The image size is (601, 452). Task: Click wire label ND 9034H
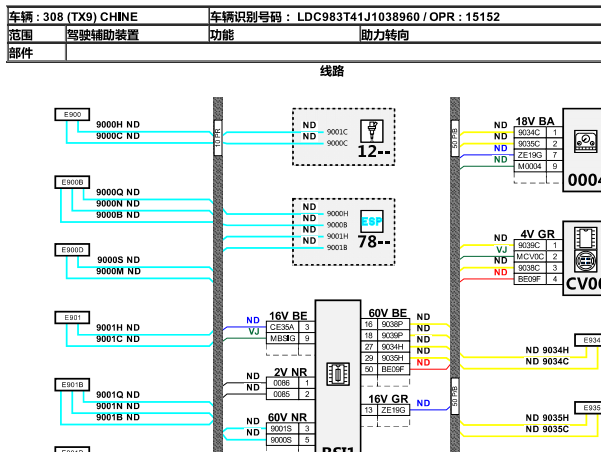pos(547,350)
